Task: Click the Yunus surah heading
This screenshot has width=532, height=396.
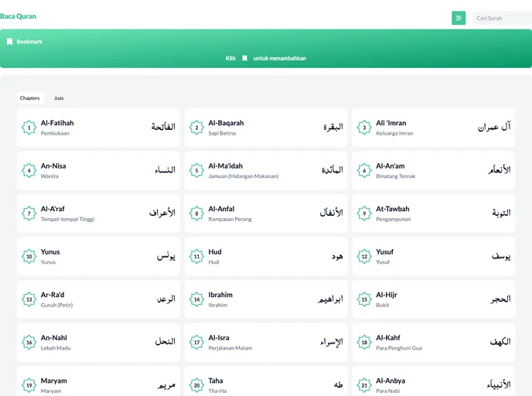Action: [x=50, y=252]
